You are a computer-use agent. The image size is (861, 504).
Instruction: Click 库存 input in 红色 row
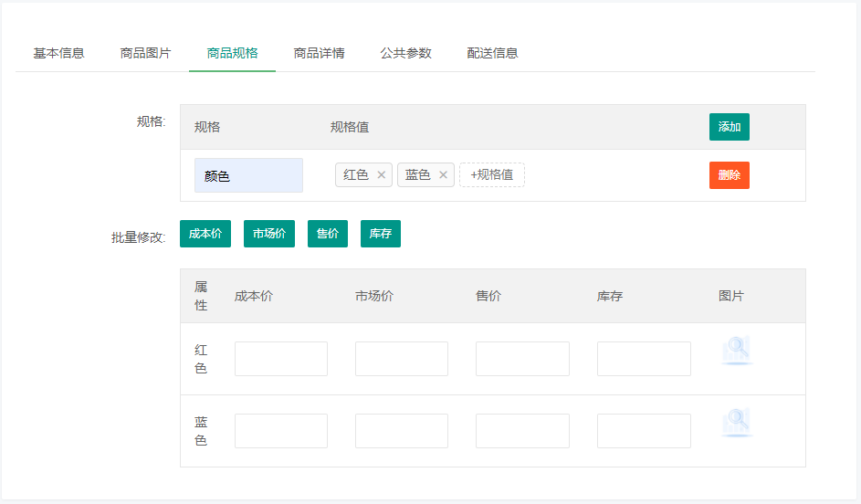644,359
